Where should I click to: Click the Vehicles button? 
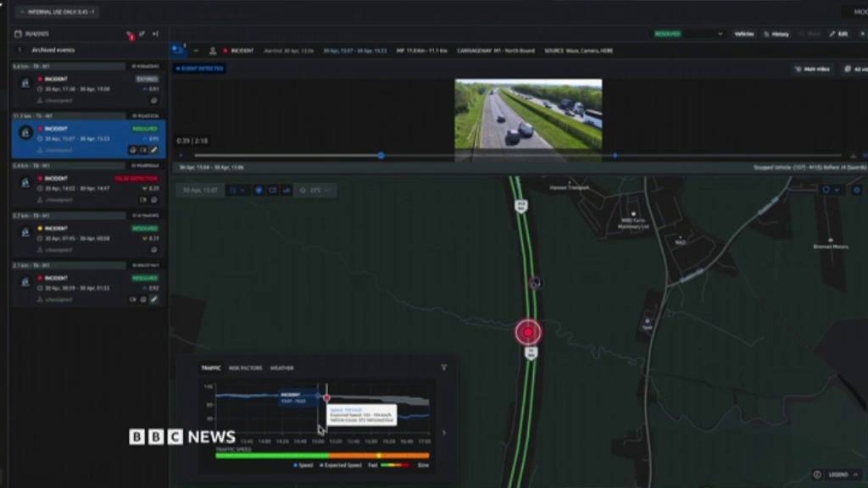pos(743,34)
